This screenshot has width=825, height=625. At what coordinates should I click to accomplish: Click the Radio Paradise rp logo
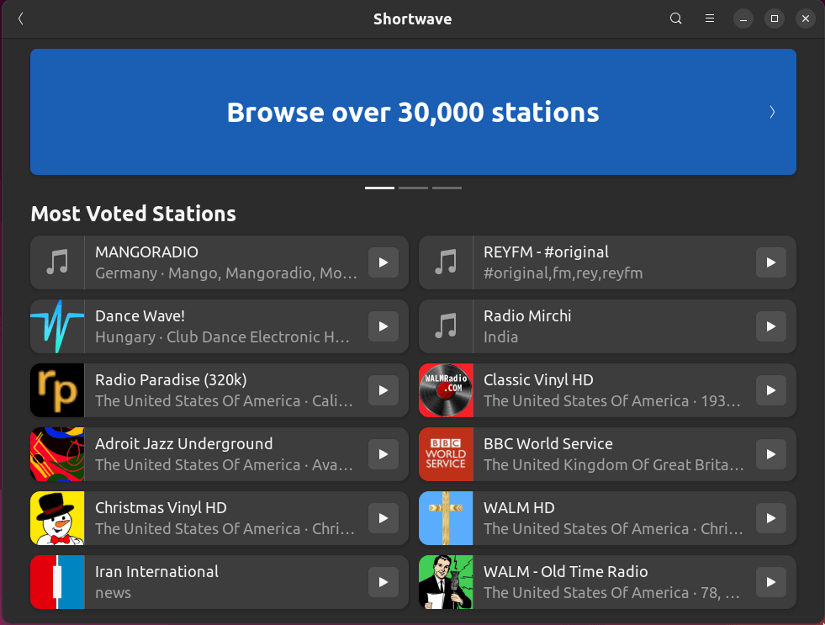[x=57, y=390]
